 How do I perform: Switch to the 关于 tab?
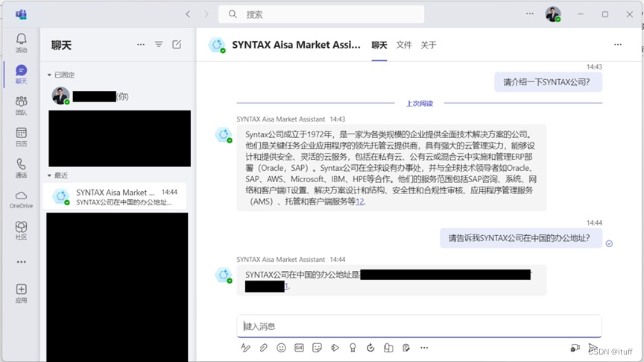[429, 45]
